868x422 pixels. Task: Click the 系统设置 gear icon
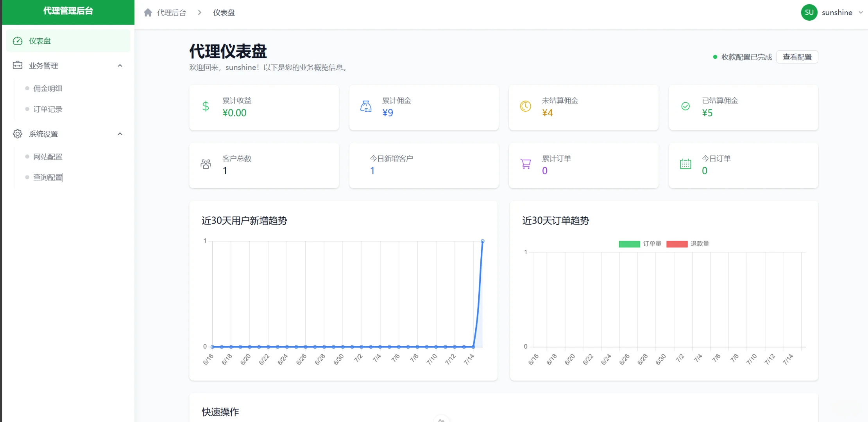18,134
